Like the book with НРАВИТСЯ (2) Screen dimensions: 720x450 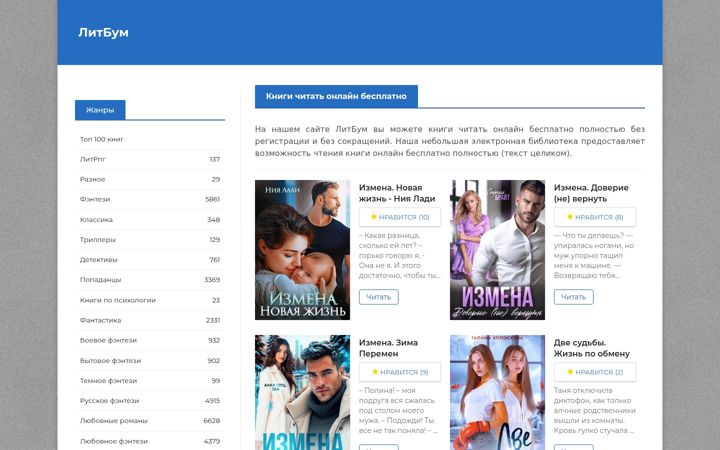point(595,372)
